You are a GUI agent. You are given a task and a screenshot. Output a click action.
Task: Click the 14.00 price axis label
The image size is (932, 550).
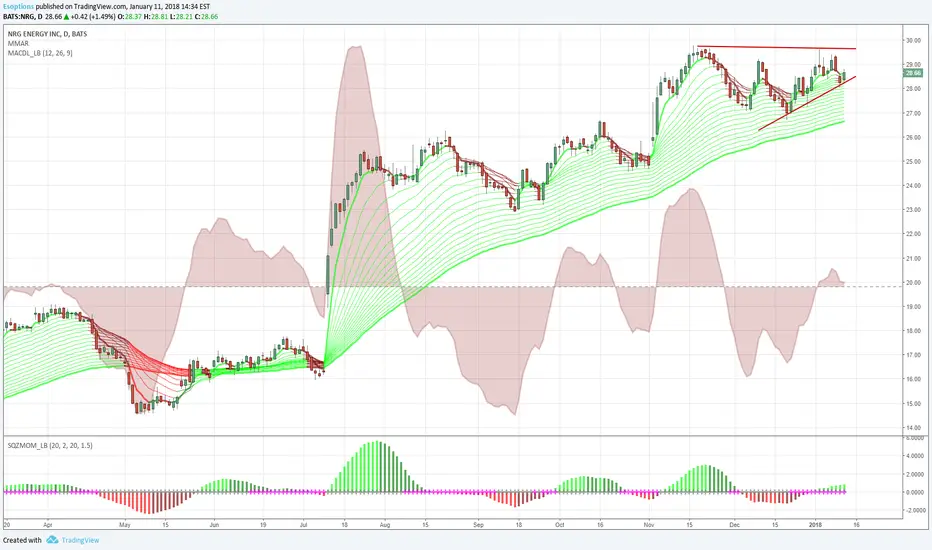point(912,428)
